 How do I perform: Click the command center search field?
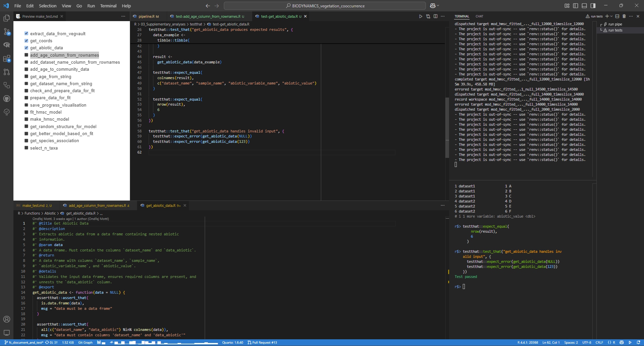point(325,6)
